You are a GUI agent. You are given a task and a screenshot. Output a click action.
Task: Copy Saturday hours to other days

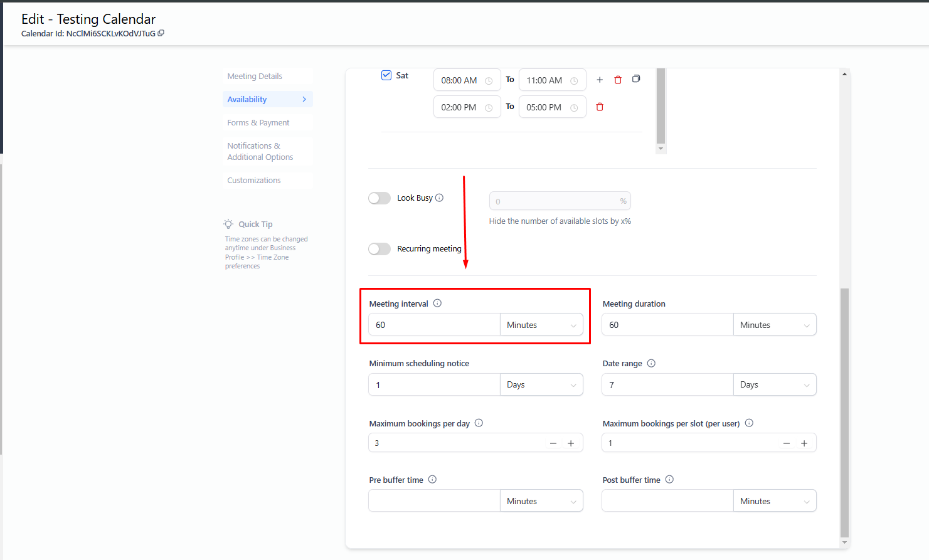tap(636, 79)
